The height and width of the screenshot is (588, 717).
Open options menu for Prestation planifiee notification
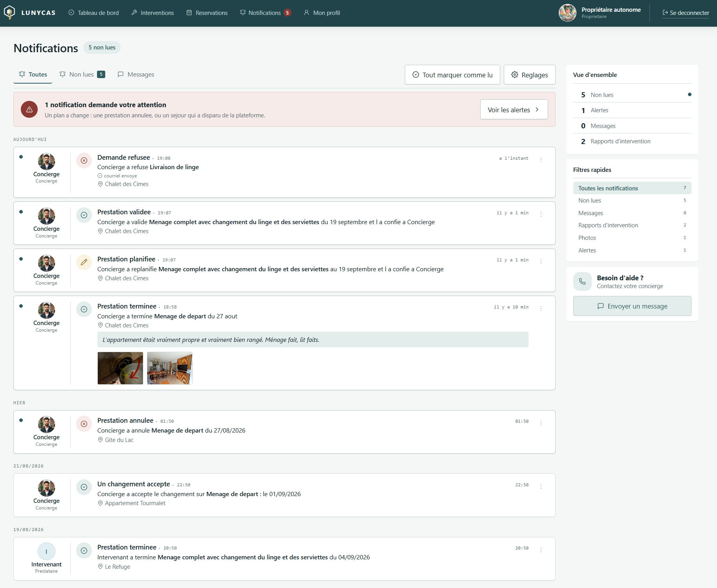point(541,261)
